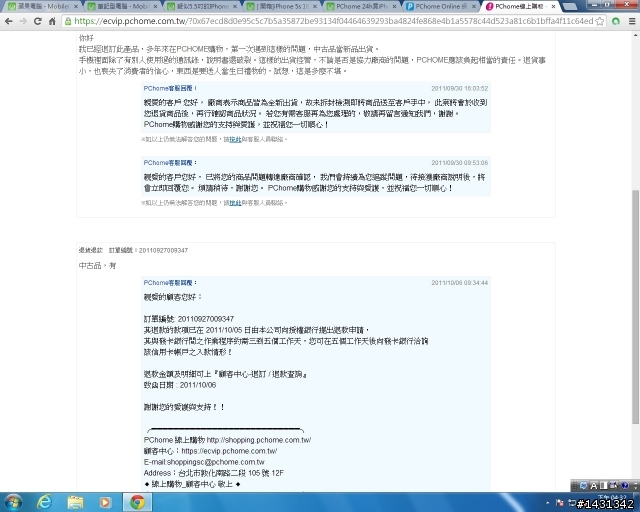Toggle half/full width shape in language bar

[x=604, y=485]
